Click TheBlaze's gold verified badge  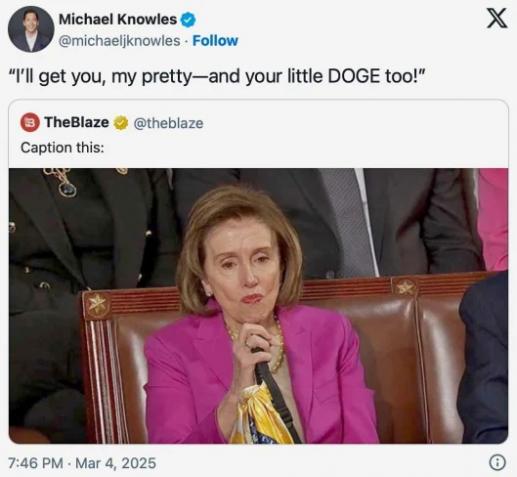[121, 123]
